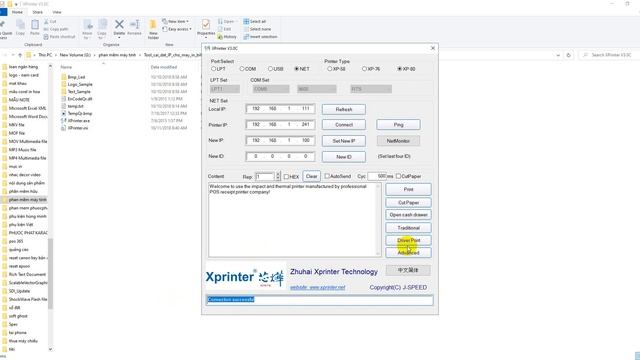Click the Cut command in ribbon
The width and height of the screenshot is (640, 360).
(50, 22)
